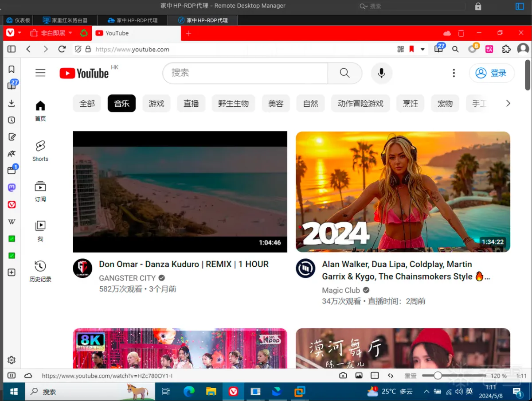Open the YouTube three-dot settings menu
Image resolution: width=532 pixels, height=401 pixels.
pyautogui.click(x=454, y=73)
